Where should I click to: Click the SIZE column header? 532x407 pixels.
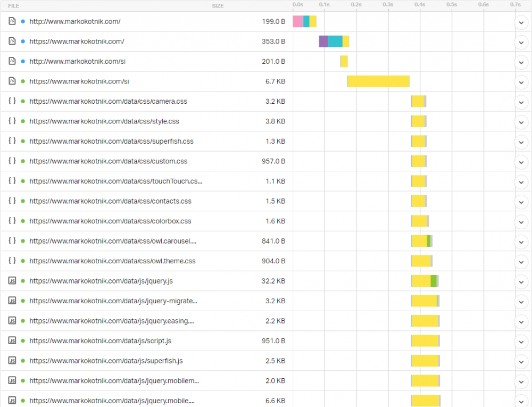point(218,6)
